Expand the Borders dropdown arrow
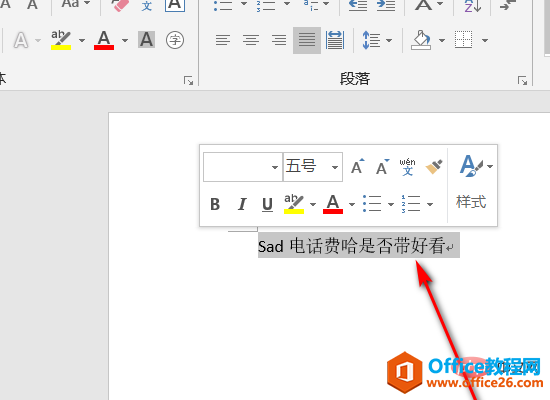This screenshot has height=400, width=550. pyautogui.click(x=485, y=40)
